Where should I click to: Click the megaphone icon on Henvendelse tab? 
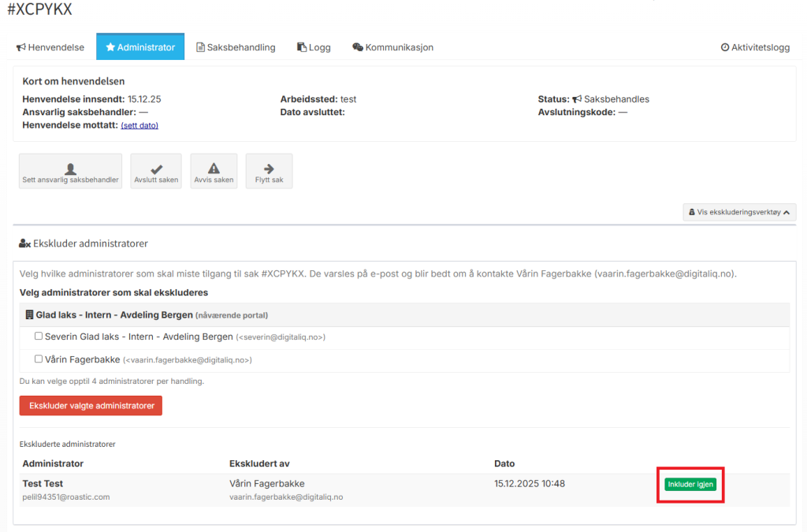[x=20, y=47]
